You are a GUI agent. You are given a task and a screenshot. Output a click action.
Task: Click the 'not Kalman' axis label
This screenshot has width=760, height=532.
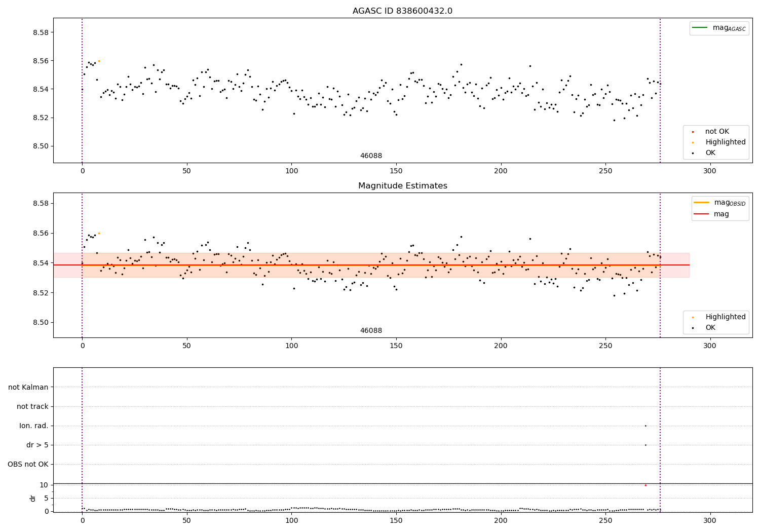tap(28, 387)
